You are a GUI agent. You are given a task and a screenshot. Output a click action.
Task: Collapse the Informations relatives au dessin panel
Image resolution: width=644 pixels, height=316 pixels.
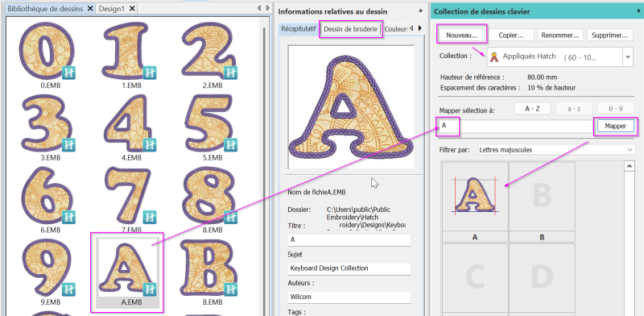coord(420,11)
